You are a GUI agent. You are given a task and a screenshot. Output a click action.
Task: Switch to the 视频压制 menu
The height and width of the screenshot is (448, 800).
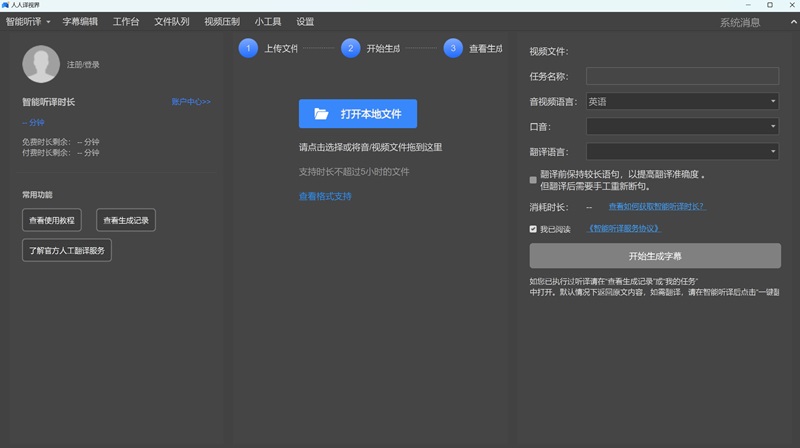click(221, 21)
